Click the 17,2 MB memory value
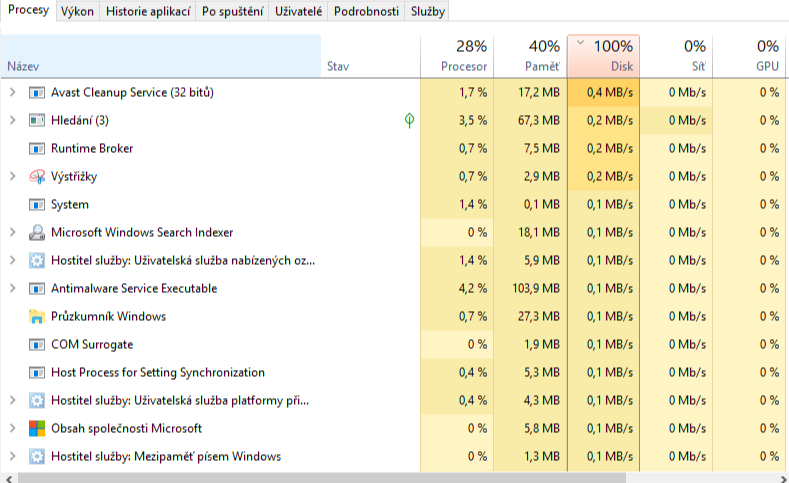This screenshot has width=789, height=483. (539, 93)
